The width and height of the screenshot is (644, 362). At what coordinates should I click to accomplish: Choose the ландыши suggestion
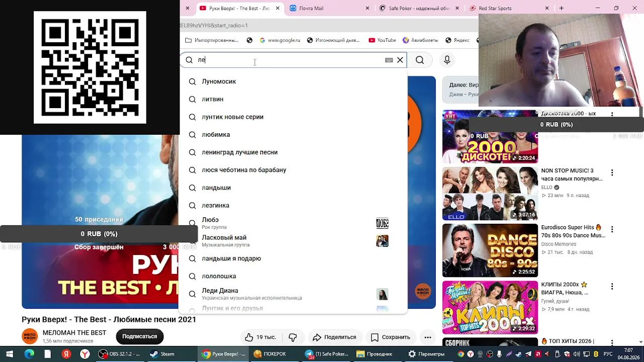(x=293, y=188)
